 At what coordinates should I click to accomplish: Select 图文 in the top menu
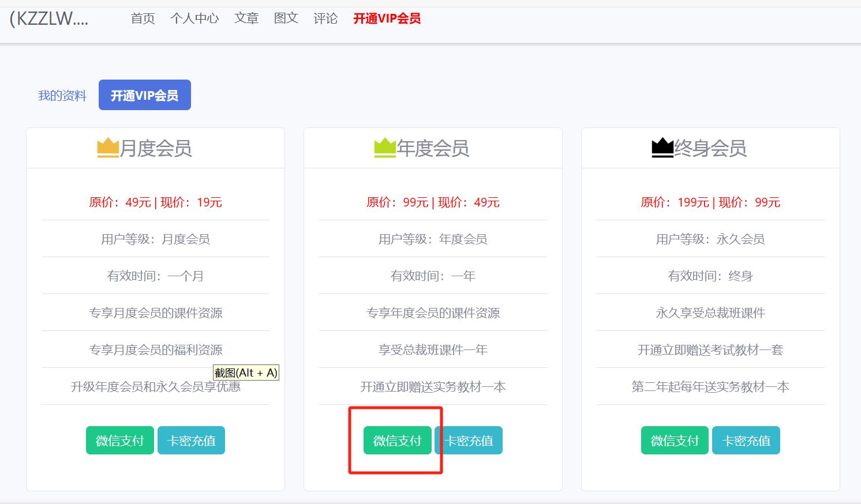click(x=286, y=18)
